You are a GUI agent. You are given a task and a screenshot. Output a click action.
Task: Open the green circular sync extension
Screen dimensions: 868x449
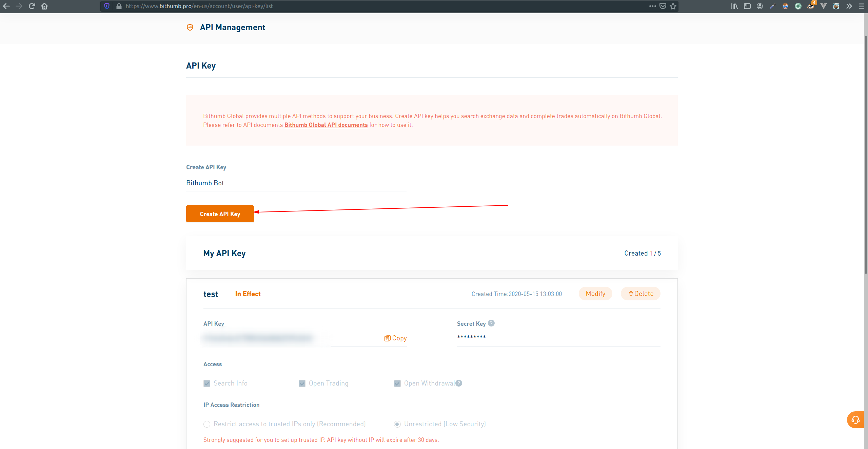798,6
